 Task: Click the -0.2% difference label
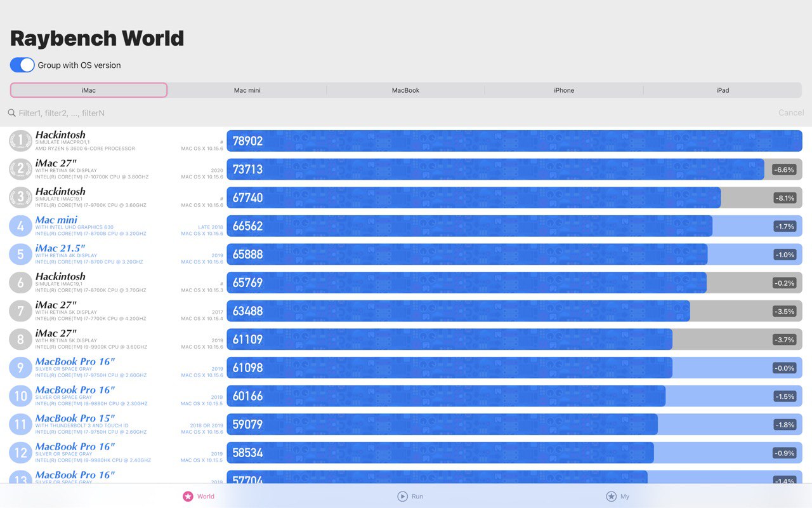(785, 283)
